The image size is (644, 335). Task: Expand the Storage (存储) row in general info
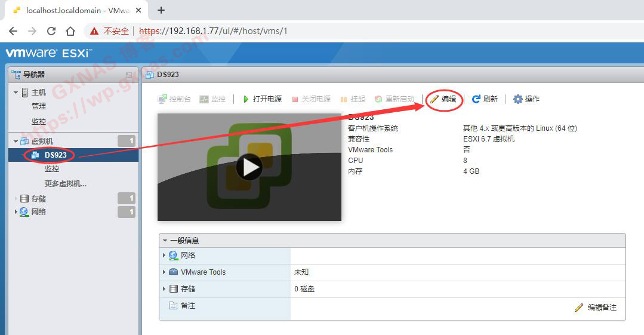(165, 289)
